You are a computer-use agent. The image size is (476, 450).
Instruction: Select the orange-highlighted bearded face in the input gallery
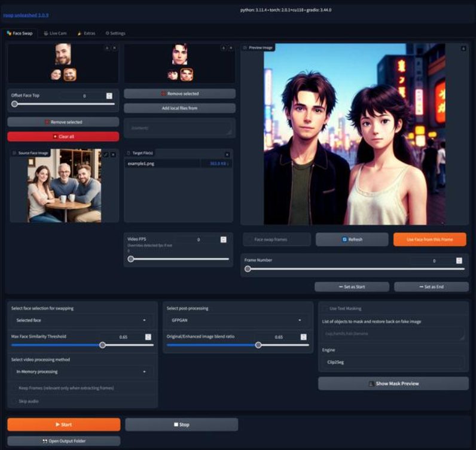click(x=70, y=75)
